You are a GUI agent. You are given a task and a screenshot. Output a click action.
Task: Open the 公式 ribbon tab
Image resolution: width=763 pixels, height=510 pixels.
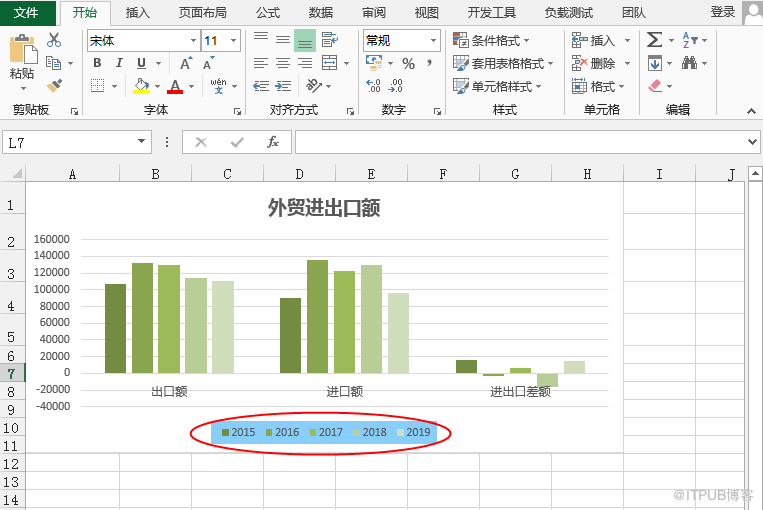[x=268, y=13]
